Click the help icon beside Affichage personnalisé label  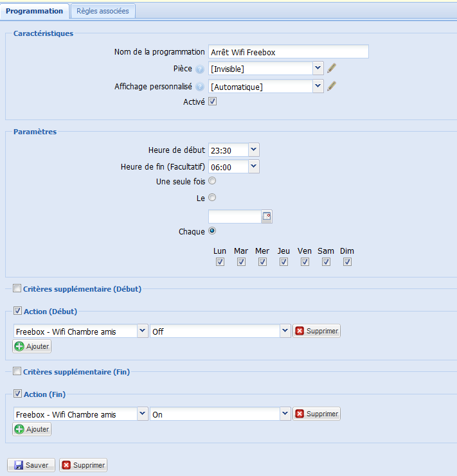pyautogui.click(x=200, y=87)
